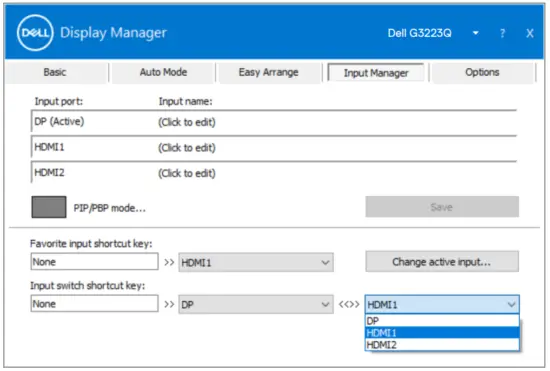Viewport: 550px width, 371px height.
Task: Edit the input name for HDMI1
Action: [x=187, y=148]
